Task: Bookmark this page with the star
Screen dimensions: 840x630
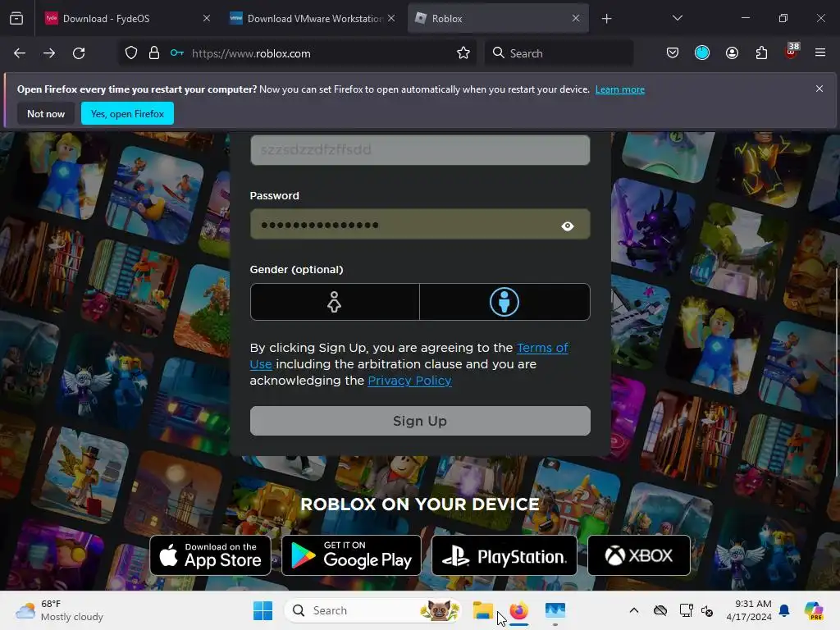Action: click(463, 53)
